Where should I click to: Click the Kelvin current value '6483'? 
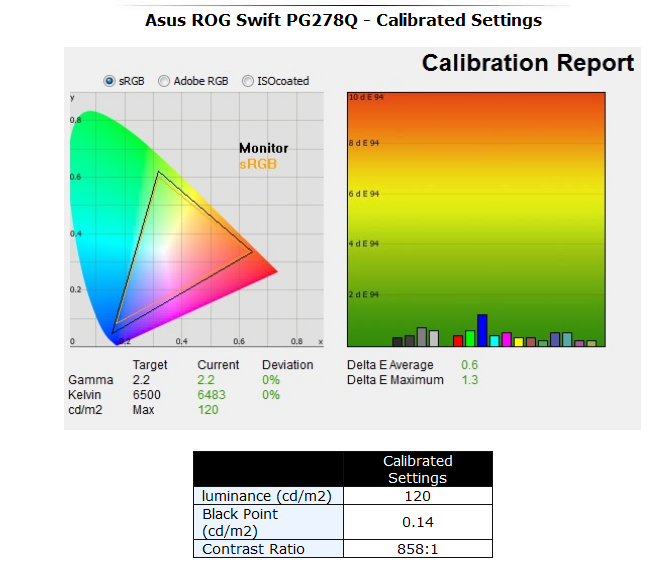pyautogui.click(x=211, y=395)
